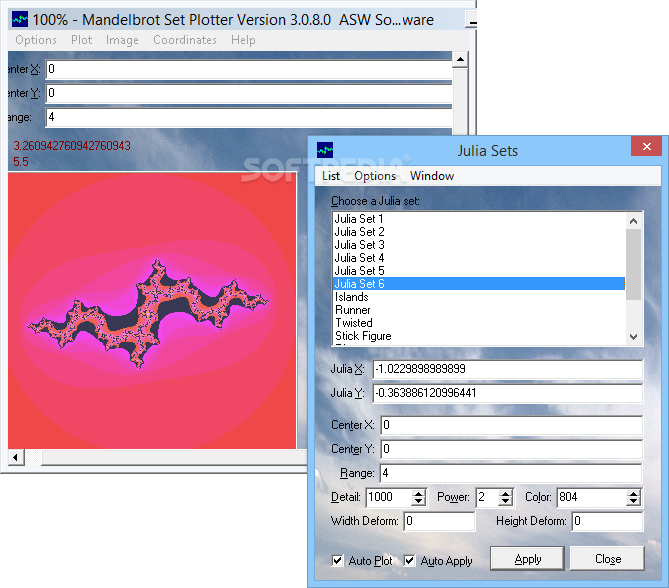Viewport: 669px width, 588px height.
Task: Click the Julia set list scroll down arrow
Action: [634, 337]
